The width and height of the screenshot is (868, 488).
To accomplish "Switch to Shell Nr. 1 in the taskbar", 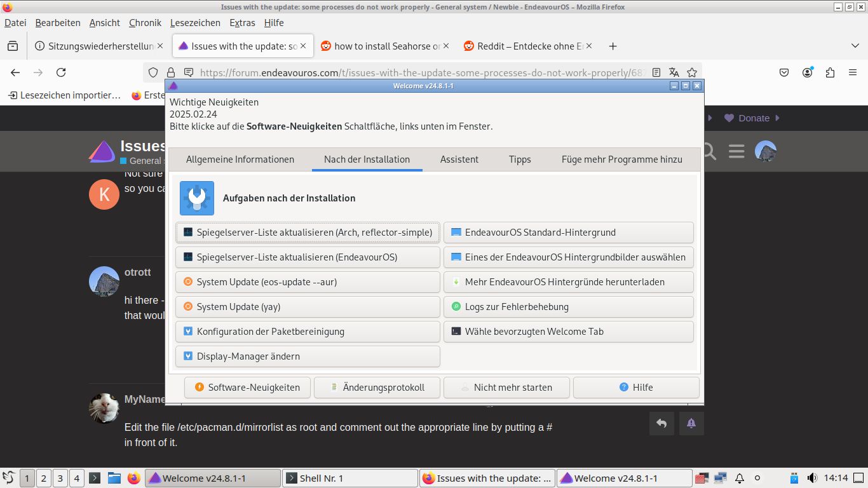I will tap(349, 478).
